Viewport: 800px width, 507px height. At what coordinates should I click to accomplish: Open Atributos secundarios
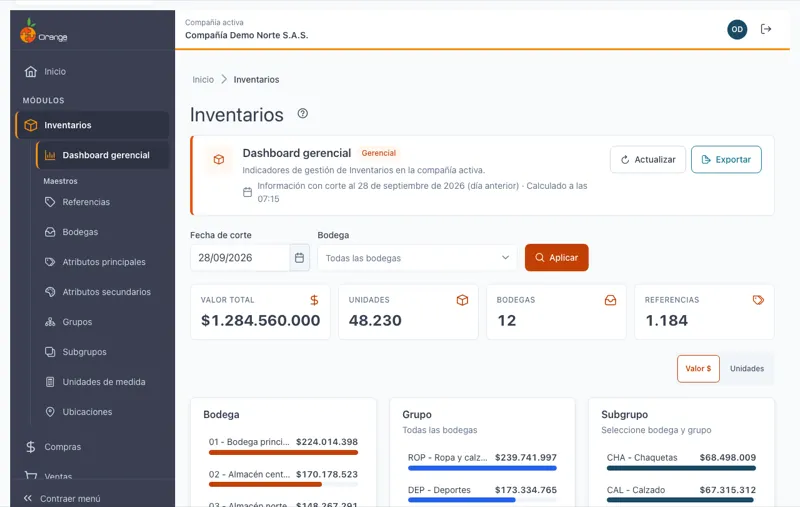coord(102,292)
